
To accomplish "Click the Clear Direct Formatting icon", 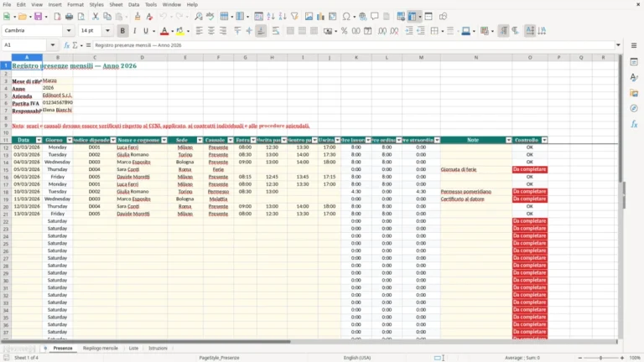I will click(x=149, y=17).
